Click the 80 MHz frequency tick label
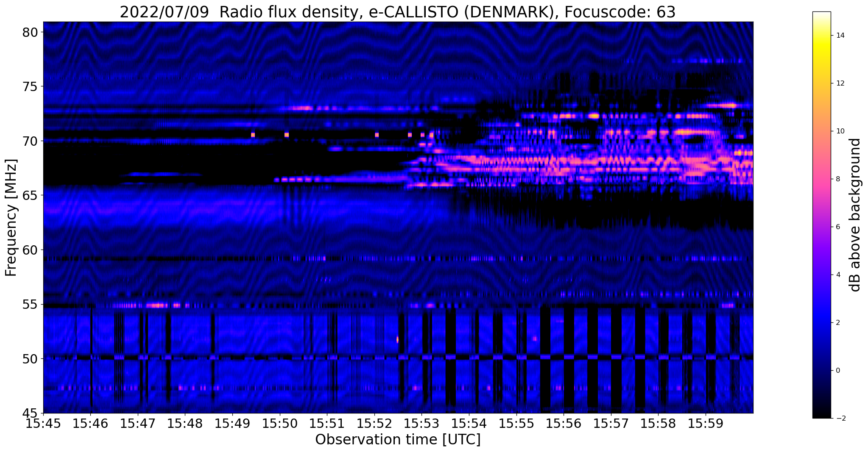Viewport: 868px width, 452px height. tap(30, 32)
